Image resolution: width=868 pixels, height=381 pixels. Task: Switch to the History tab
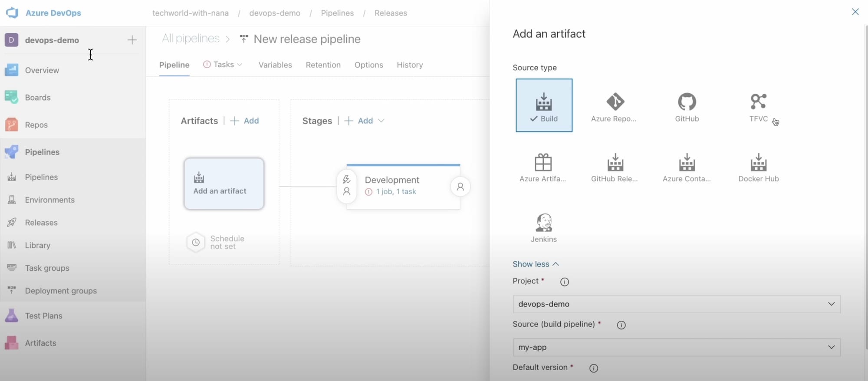point(410,65)
